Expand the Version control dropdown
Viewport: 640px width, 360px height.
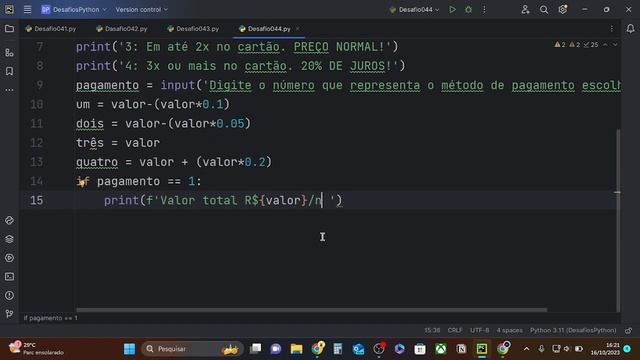point(141,9)
